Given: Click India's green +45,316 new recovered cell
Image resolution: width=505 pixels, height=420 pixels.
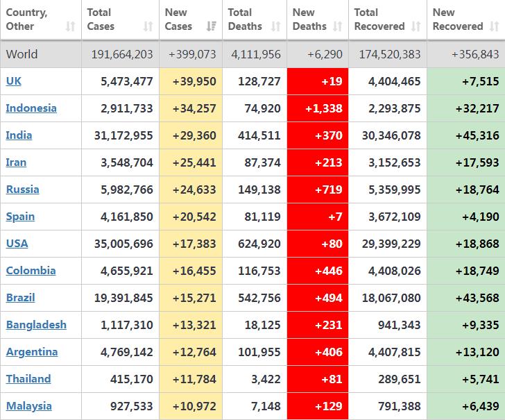Looking at the screenshot, I should [466, 135].
